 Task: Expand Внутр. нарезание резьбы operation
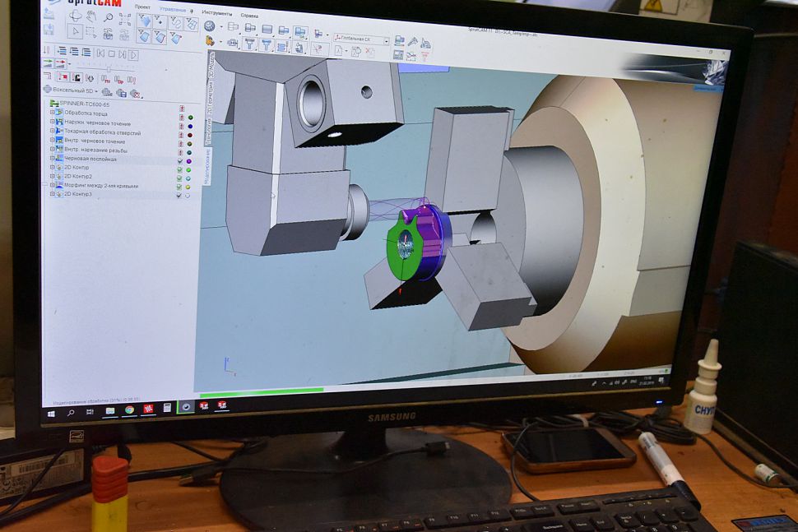click(x=52, y=149)
